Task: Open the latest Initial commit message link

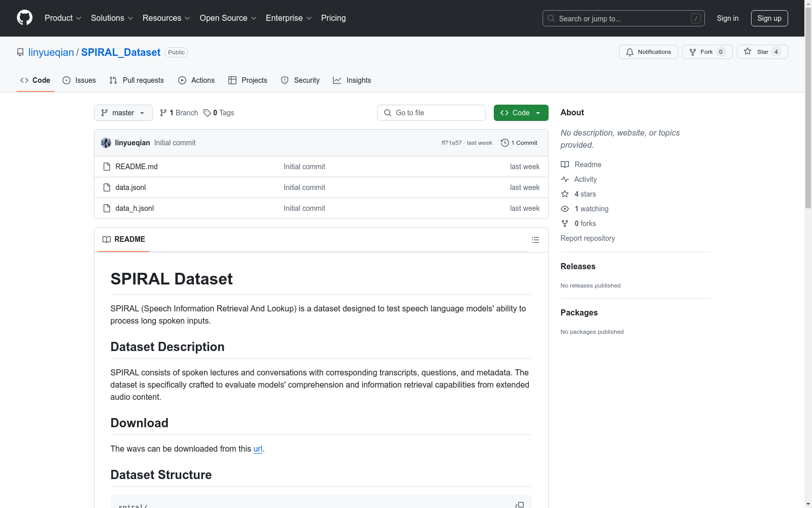Action: tap(175, 143)
